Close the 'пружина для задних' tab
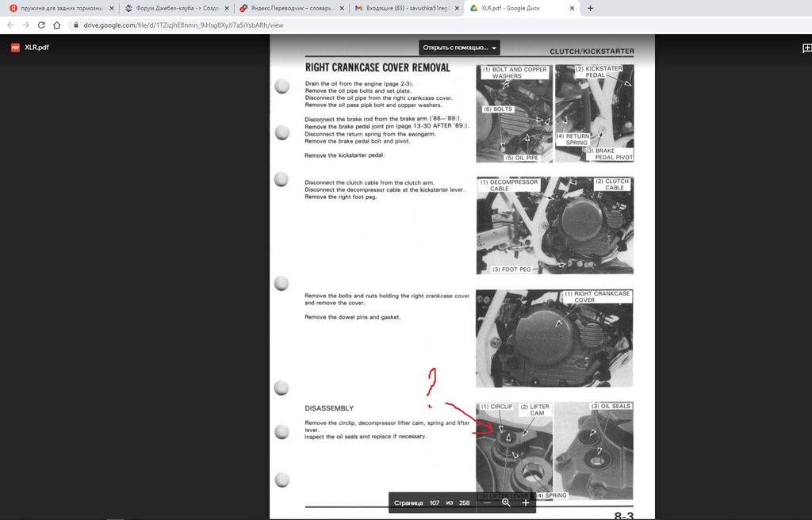This screenshot has width=812, height=520. (111, 8)
